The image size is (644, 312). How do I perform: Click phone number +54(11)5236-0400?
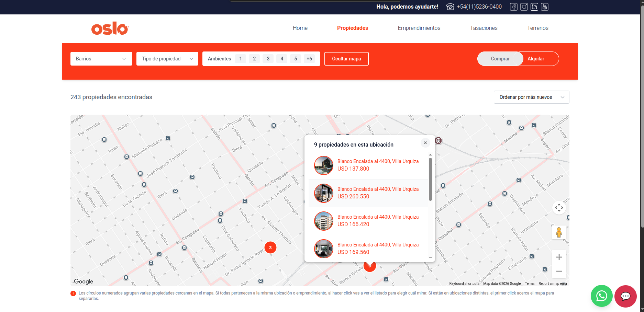tap(479, 7)
